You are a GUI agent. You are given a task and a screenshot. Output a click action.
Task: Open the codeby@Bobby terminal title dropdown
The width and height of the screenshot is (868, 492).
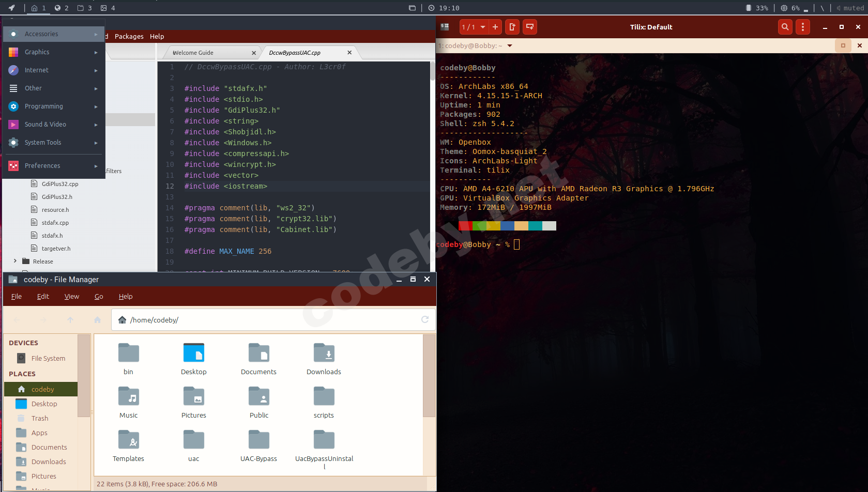click(509, 45)
